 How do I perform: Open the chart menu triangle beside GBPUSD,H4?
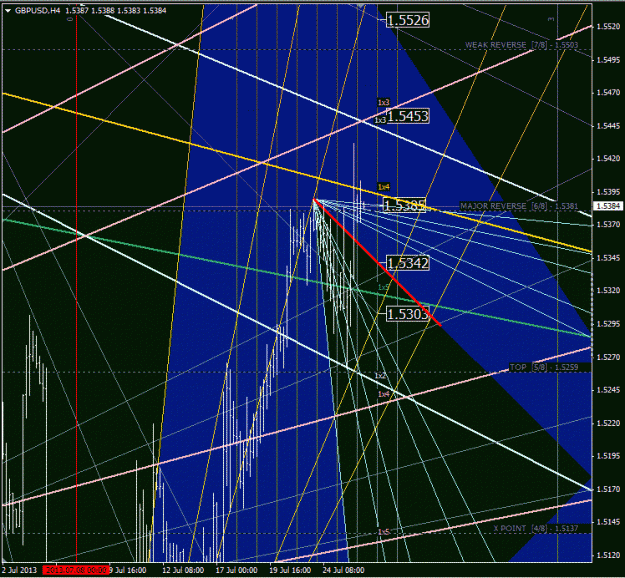click(x=8, y=11)
